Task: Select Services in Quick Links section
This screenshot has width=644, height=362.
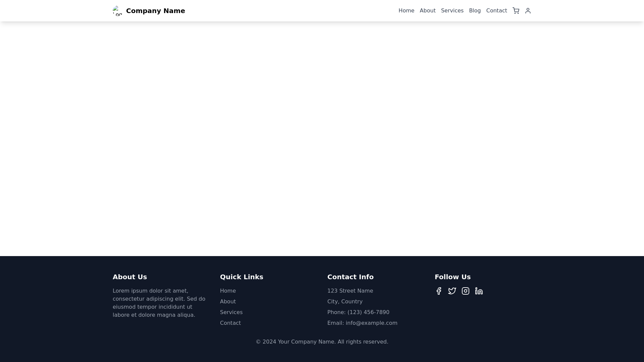Action: (x=231, y=312)
